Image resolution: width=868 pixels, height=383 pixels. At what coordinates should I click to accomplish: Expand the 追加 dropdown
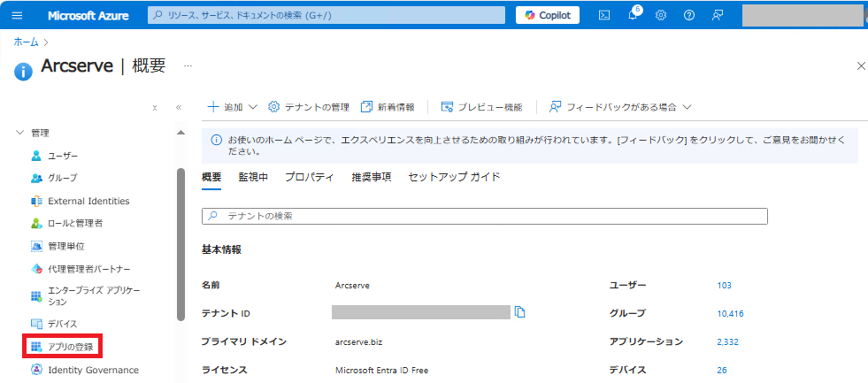(x=232, y=107)
